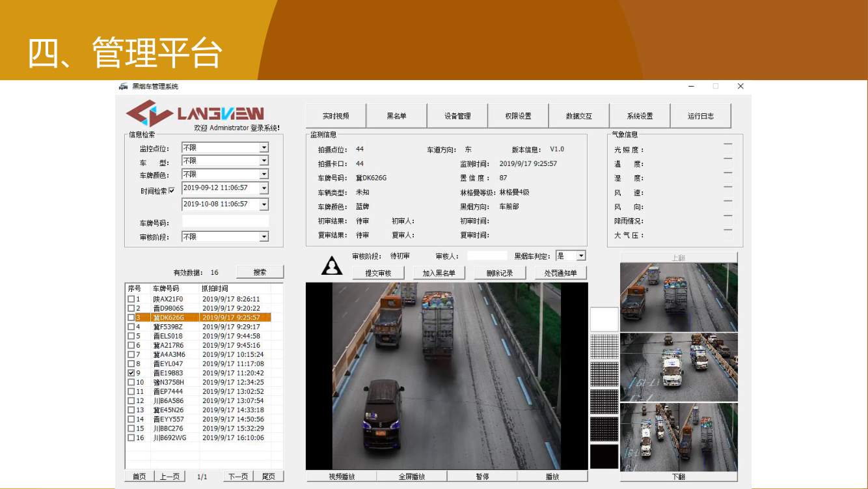Open 运行日志 from the top menu

(700, 116)
